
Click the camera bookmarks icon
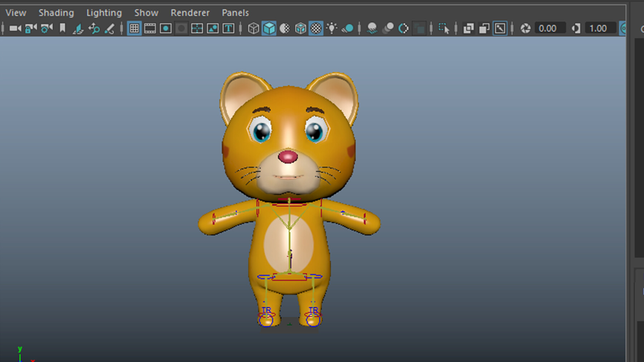62,28
